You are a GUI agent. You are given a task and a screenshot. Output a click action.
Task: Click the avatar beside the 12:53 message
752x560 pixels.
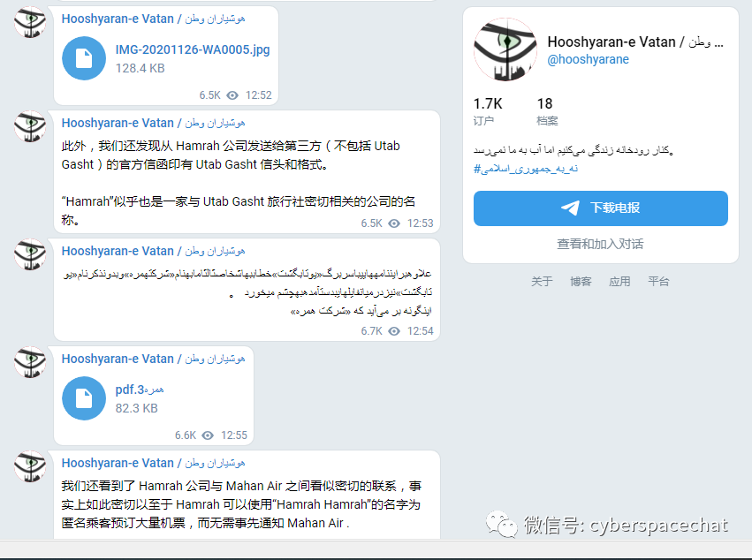coord(30,126)
